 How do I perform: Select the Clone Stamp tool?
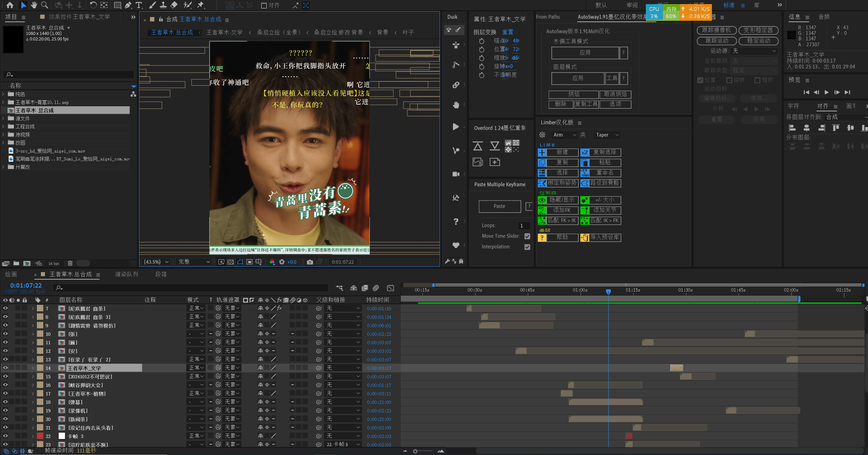click(x=163, y=5)
